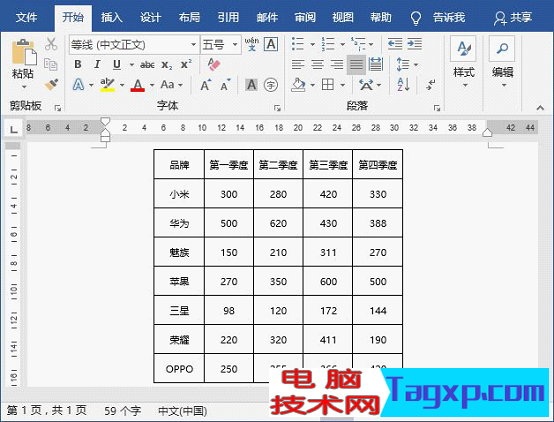Click the Borders grid icon

[x=328, y=85]
